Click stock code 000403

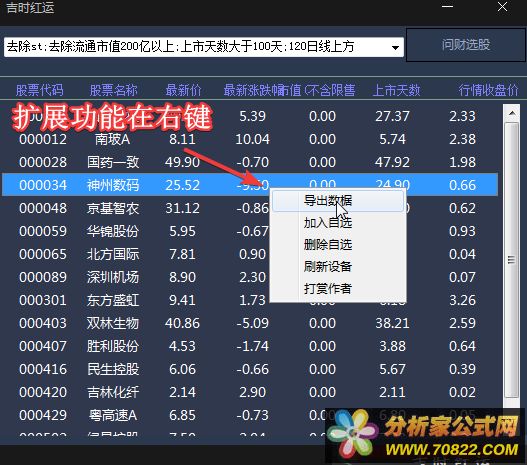pos(43,323)
